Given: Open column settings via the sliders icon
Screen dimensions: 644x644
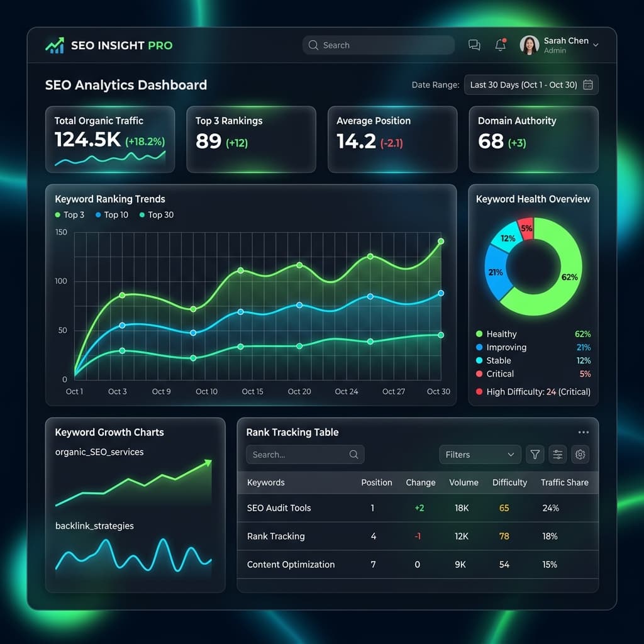Looking at the screenshot, I should 557,454.
